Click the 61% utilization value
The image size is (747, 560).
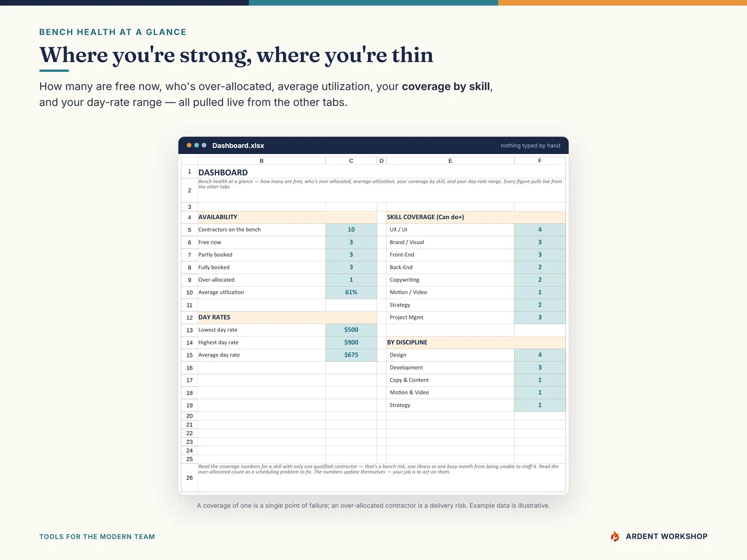pyautogui.click(x=351, y=292)
